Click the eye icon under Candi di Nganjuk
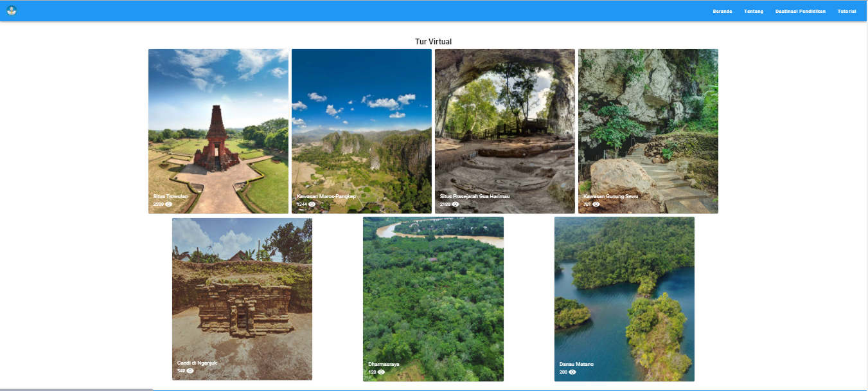Viewport: 868px width, 391px height. [x=190, y=370]
